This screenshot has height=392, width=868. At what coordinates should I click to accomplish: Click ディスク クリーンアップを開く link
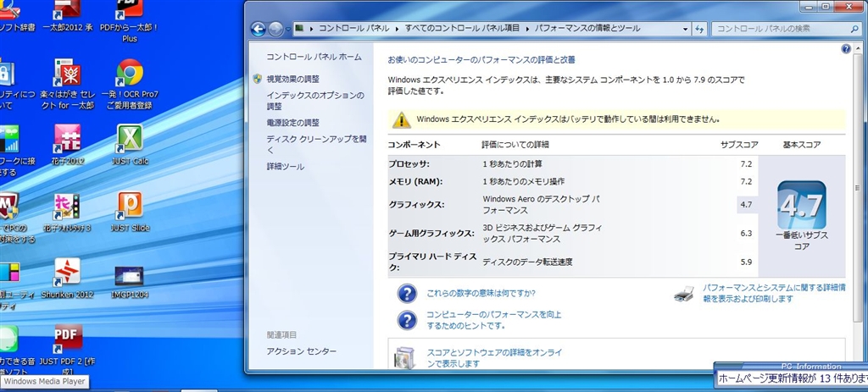pos(316,144)
